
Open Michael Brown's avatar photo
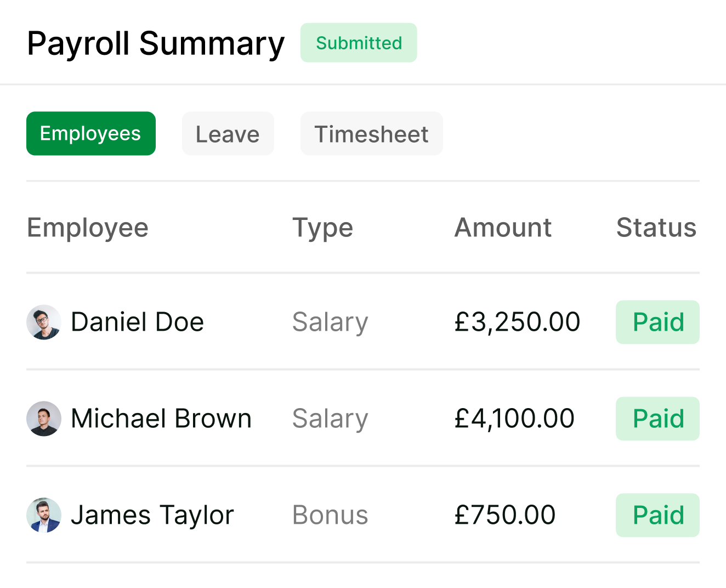pos(44,419)
